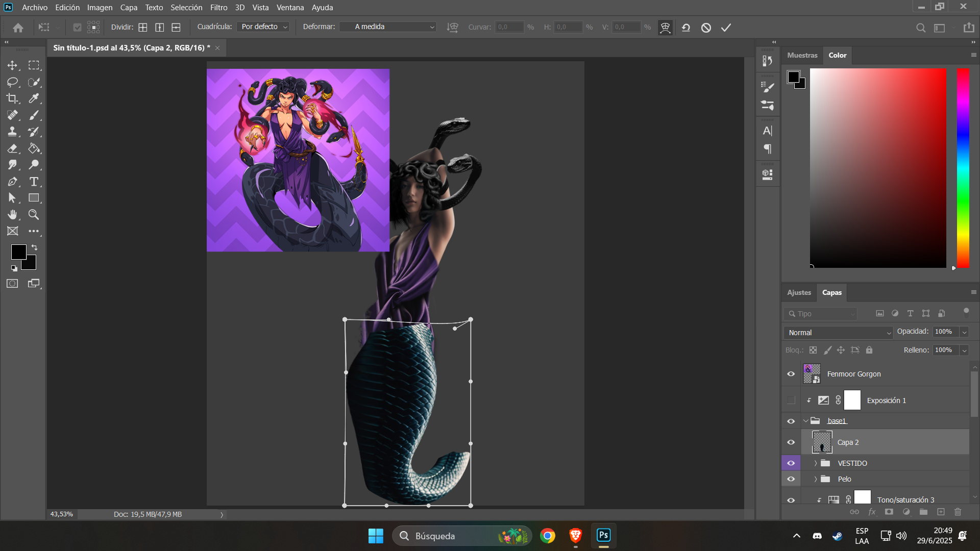The height and width of the screenshot is (551, 980).
Task: Add layer style fx icon
Action: pyautogui.click(x=872, y=512)
